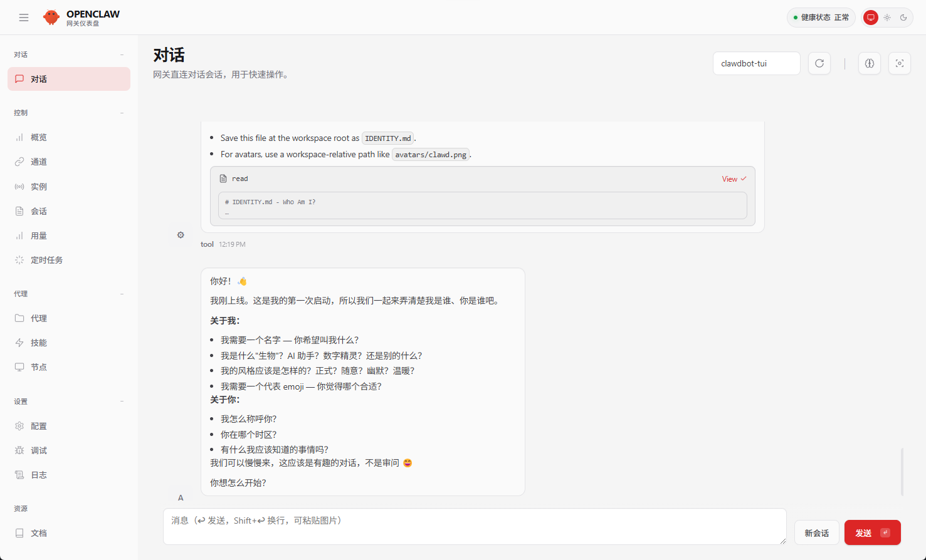Screen dimensions: 926x560
Task: Click the hamburger menu icon
Action: click(x=24, y=18)
